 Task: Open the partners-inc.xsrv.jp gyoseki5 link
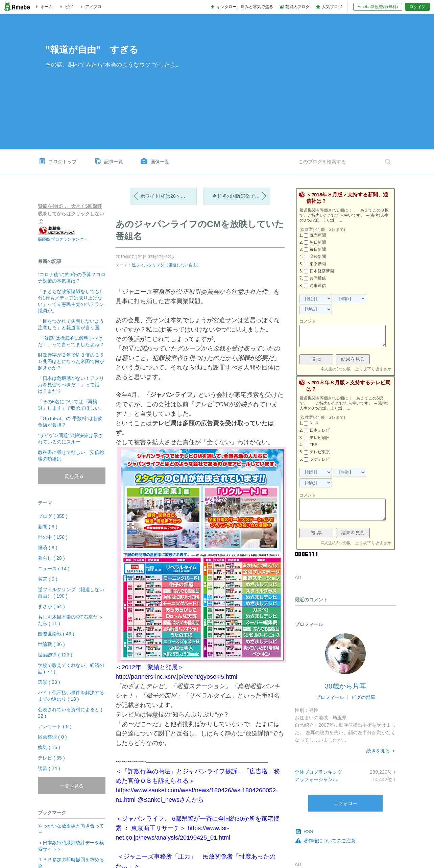176,677
